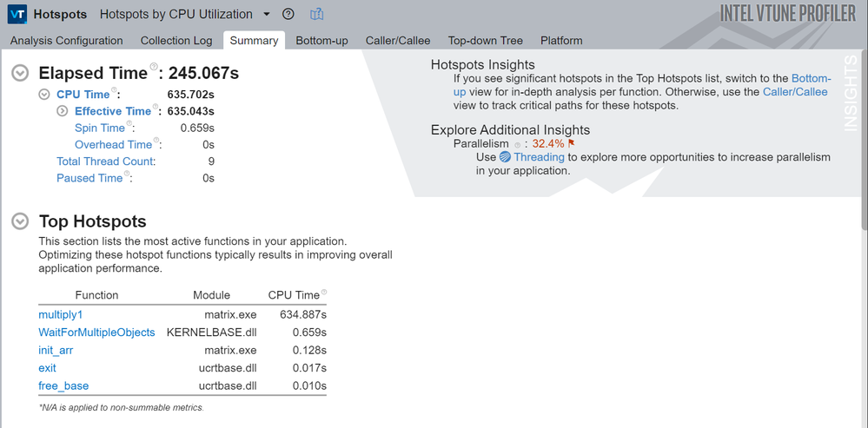
Task: Select the KERNELBASE.dll module cell
Action: coord(211,333)
